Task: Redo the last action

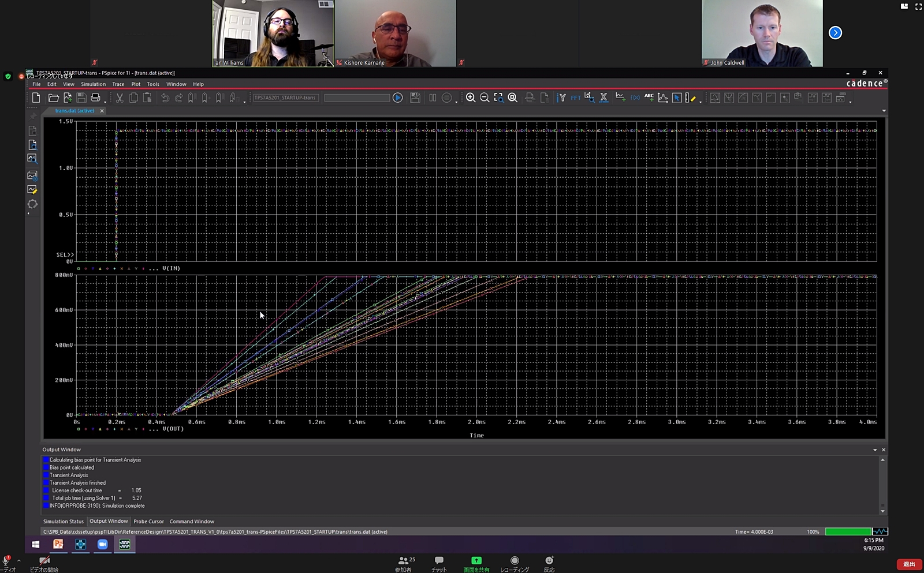Action: coord(179,98)
